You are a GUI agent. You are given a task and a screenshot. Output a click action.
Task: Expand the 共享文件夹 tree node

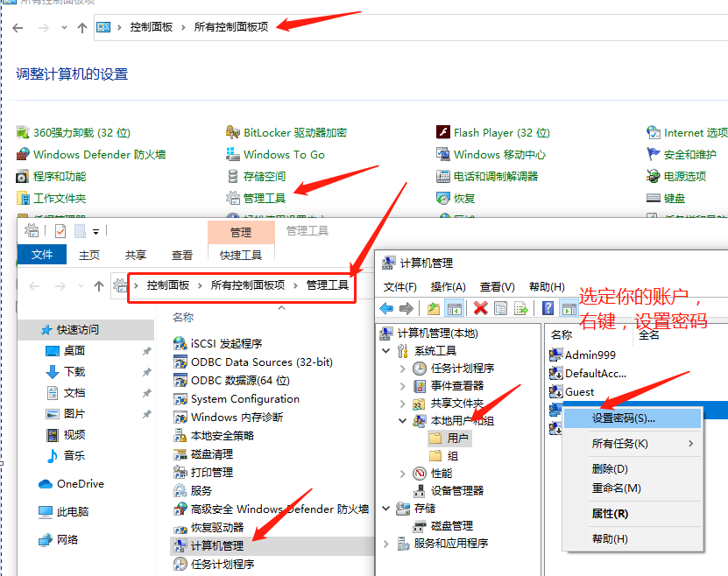tap(402, 404)
